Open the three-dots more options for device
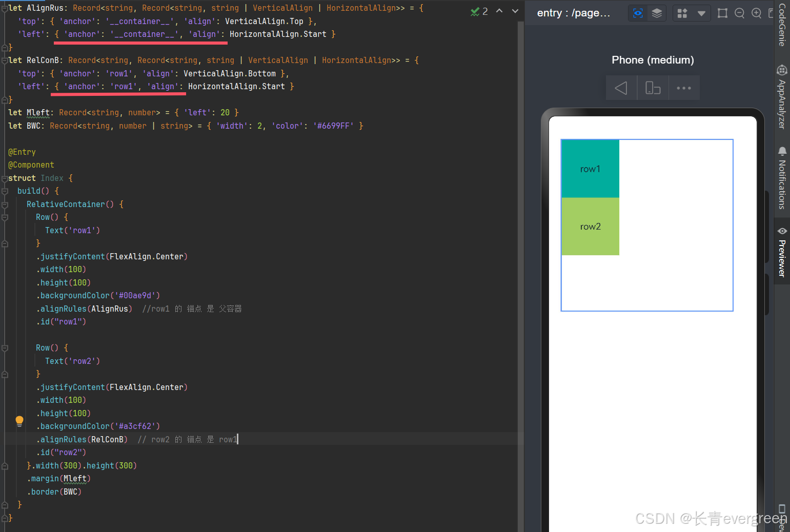This screenshot has width=790, height=532. 684,88
